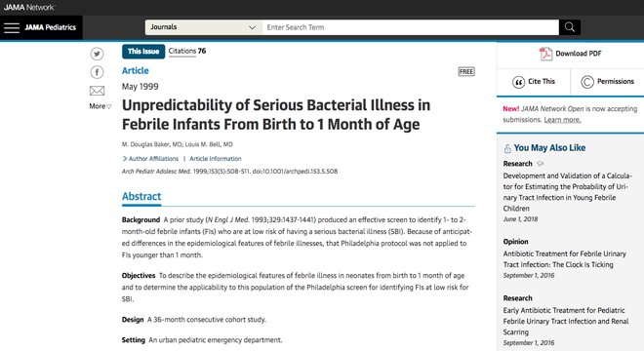Click the Enter Search Term field
Viewport: 644px width, 351px height.
pos(411,27)
